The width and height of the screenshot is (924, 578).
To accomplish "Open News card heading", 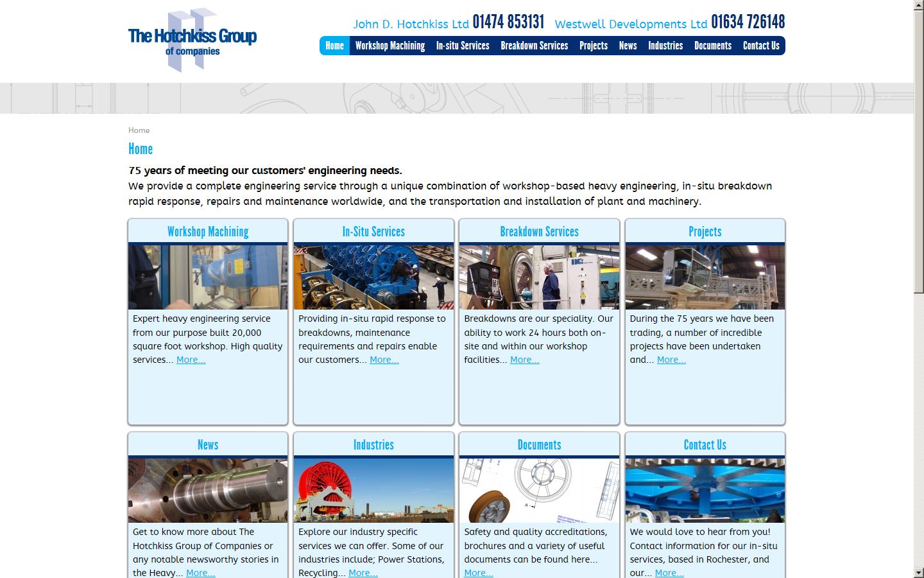I will (x=208, y=444).
